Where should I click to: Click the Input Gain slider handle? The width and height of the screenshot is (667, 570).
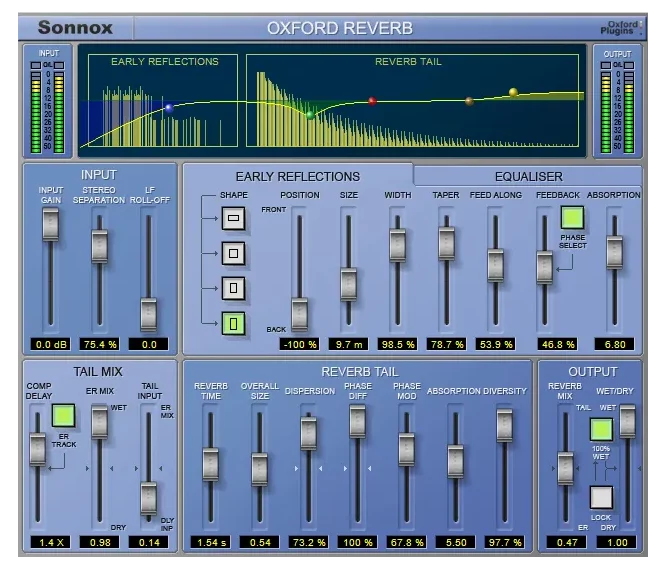tap(51, 225)
